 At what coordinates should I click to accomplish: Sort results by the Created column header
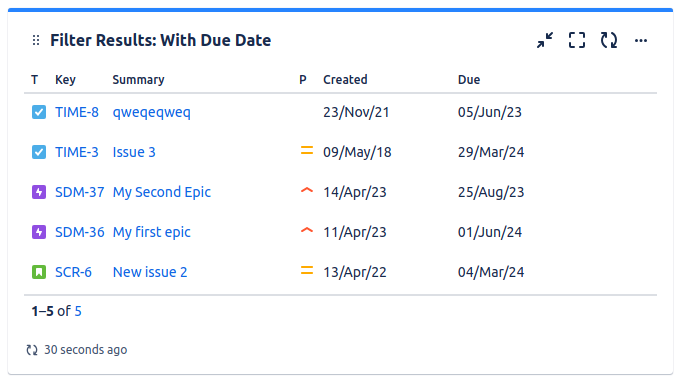point(345,80)
